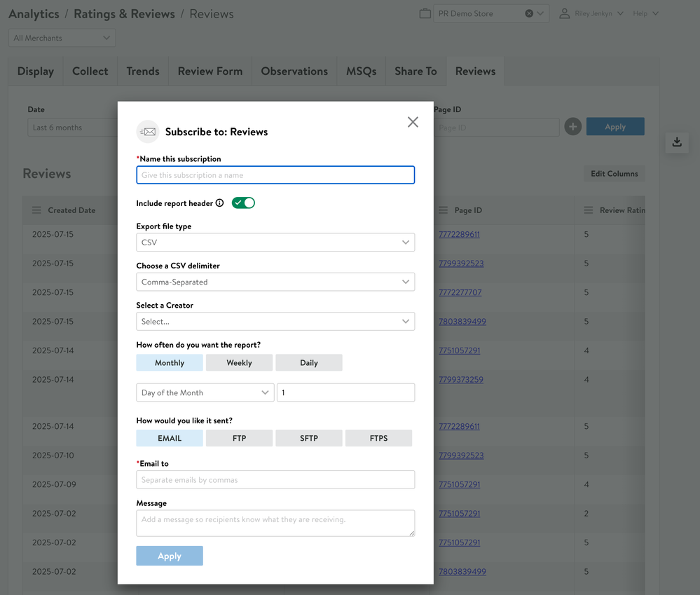Click the plus add-filter icon next to Apply
Viewport: 700px width, 595px height.
(x=572, y=127)
